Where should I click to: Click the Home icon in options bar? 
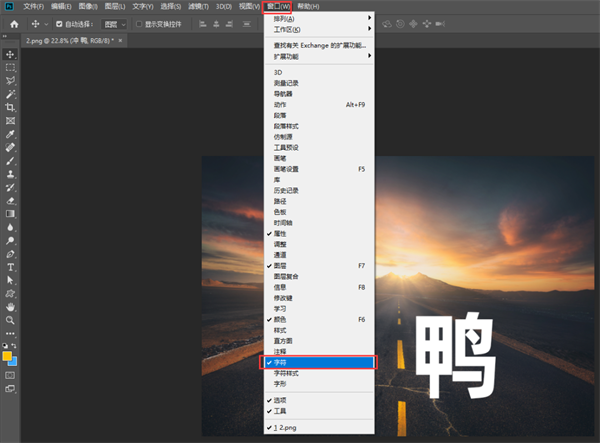click(x=14, y=24)
